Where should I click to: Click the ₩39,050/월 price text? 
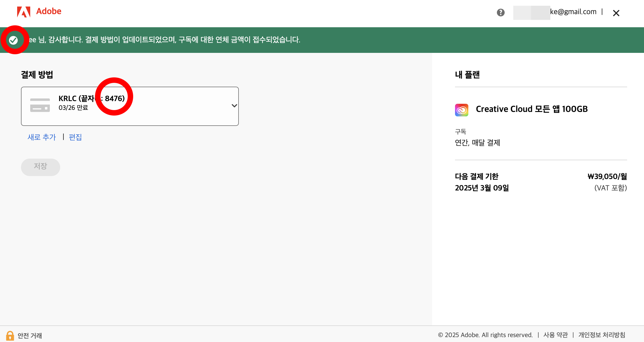(607, 177)
